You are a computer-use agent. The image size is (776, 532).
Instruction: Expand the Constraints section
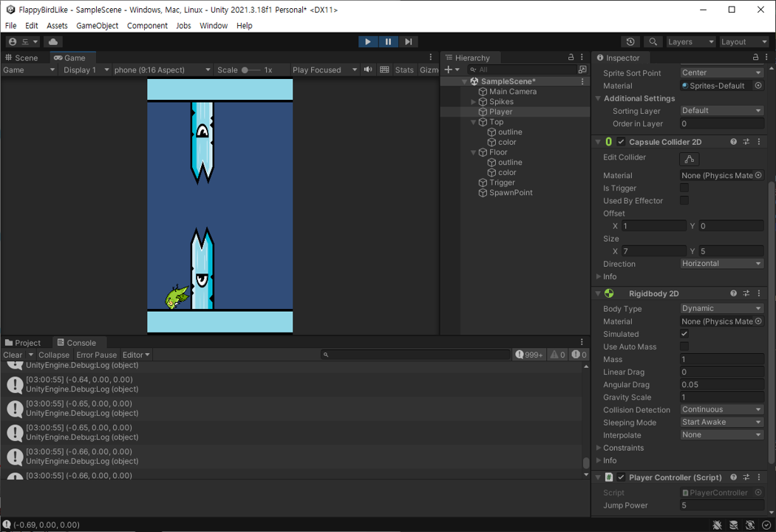click(599, 448)
